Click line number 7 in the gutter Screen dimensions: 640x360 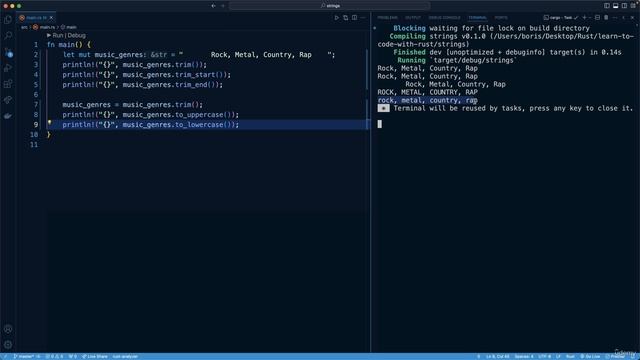36,104
